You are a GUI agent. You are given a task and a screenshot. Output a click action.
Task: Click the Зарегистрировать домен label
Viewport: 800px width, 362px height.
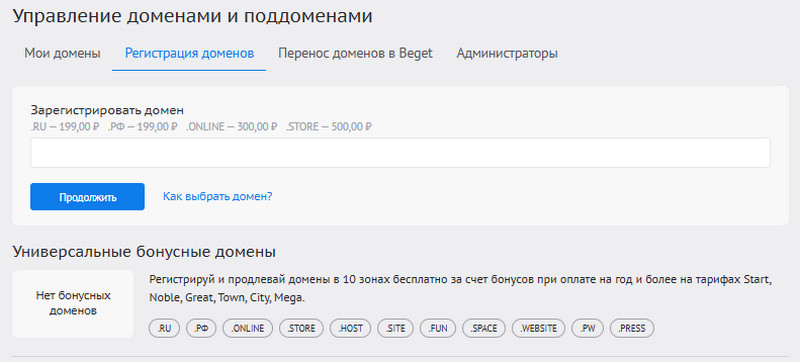point(107,110)
